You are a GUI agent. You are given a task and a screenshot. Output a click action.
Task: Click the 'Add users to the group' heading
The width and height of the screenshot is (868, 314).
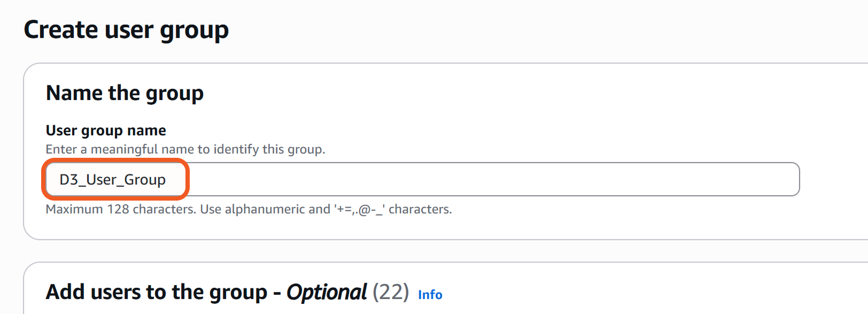coord(156,293)
